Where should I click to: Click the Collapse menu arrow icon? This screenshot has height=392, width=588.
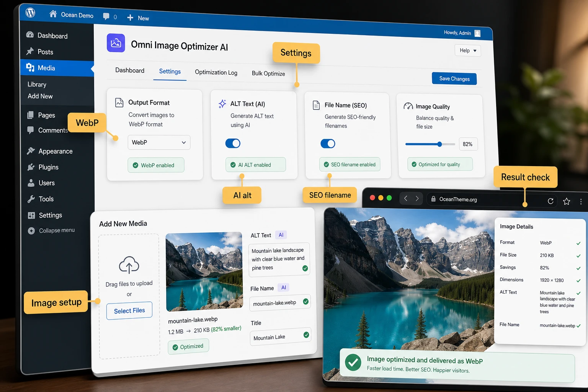click(31, 231)
